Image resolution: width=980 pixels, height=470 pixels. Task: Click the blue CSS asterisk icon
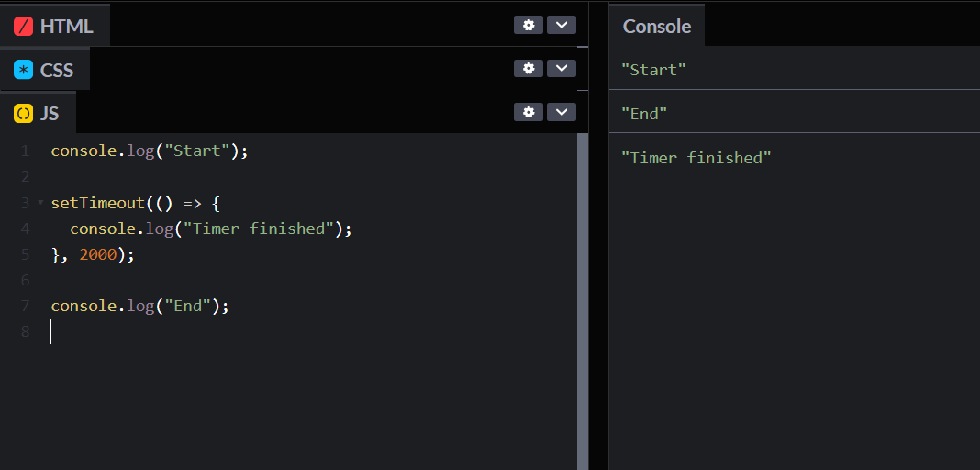[23, 70]
